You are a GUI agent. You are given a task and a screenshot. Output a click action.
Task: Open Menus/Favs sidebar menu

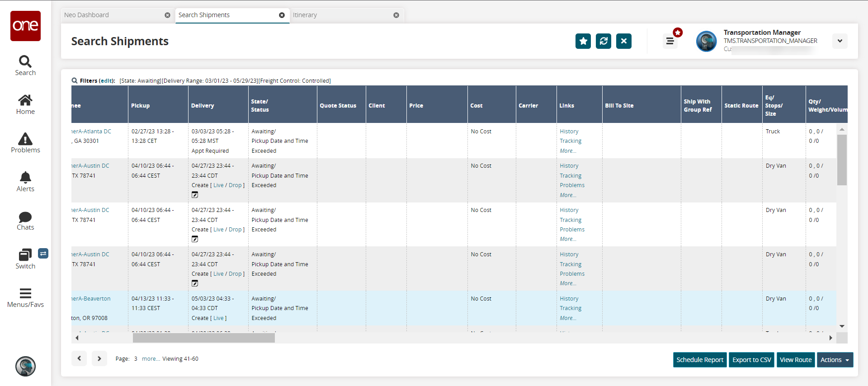click(25, 298)
